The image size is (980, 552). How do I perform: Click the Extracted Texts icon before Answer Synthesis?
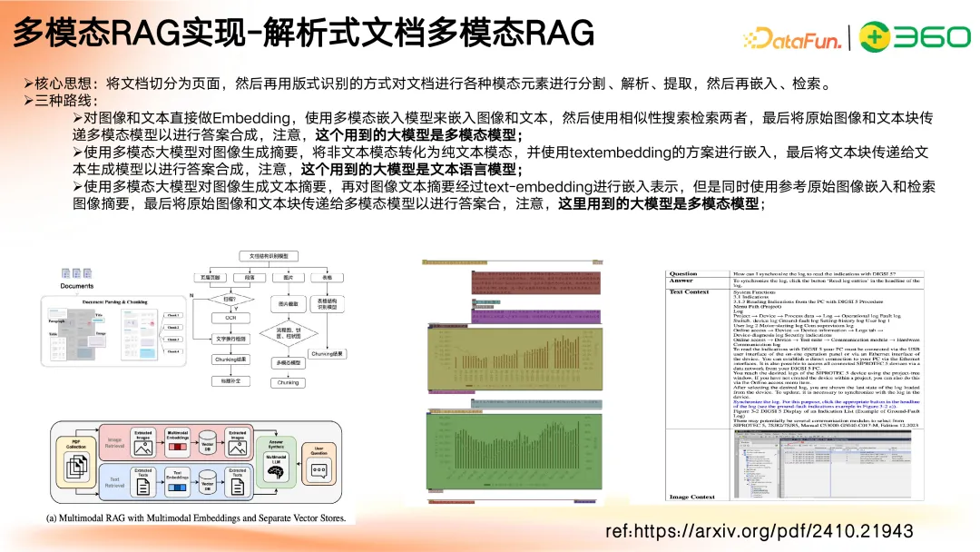click(238, 487)
